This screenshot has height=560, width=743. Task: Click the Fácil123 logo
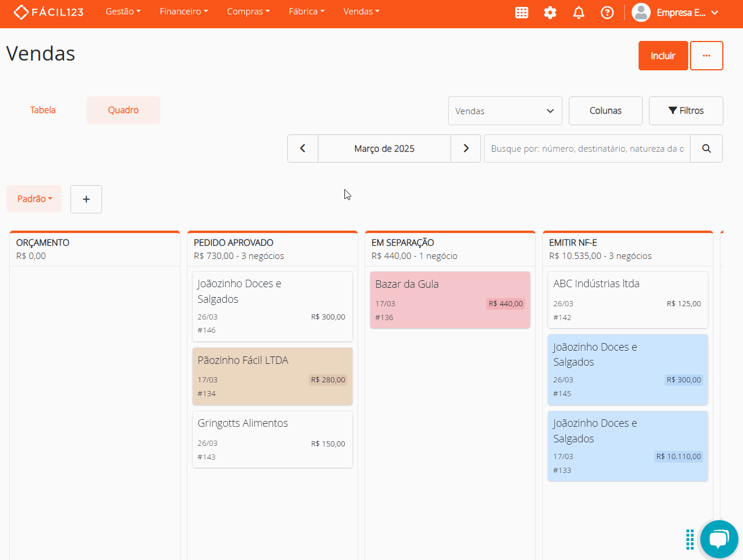pos(48,12)
